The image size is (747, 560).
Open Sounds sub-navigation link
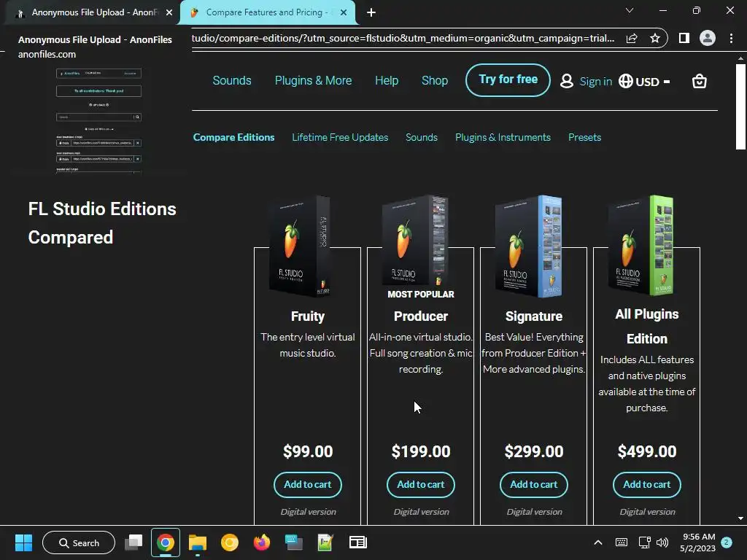click(421, 137)
